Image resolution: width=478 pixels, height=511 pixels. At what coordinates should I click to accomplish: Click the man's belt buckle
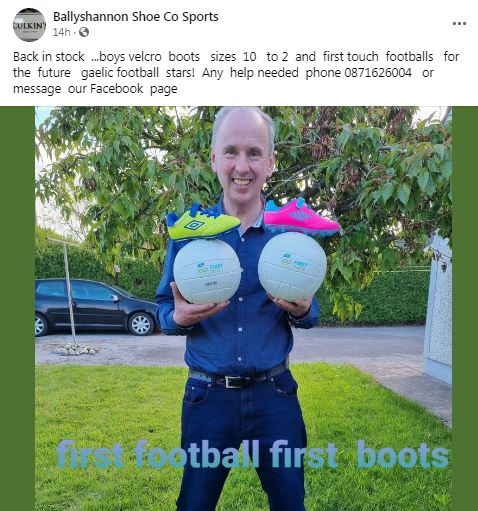234,382
